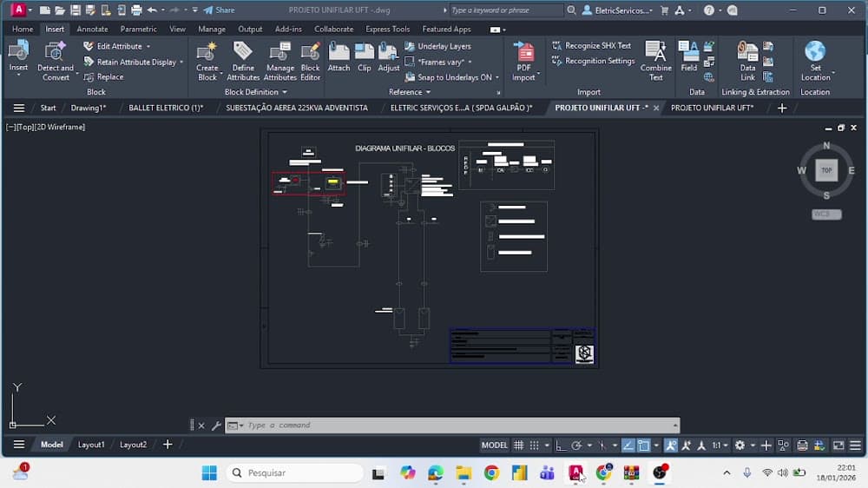868x488 pixels.
Task: Toggle snap mode dots in status bar
Action: pyautogui.click(x=534, y=445)
